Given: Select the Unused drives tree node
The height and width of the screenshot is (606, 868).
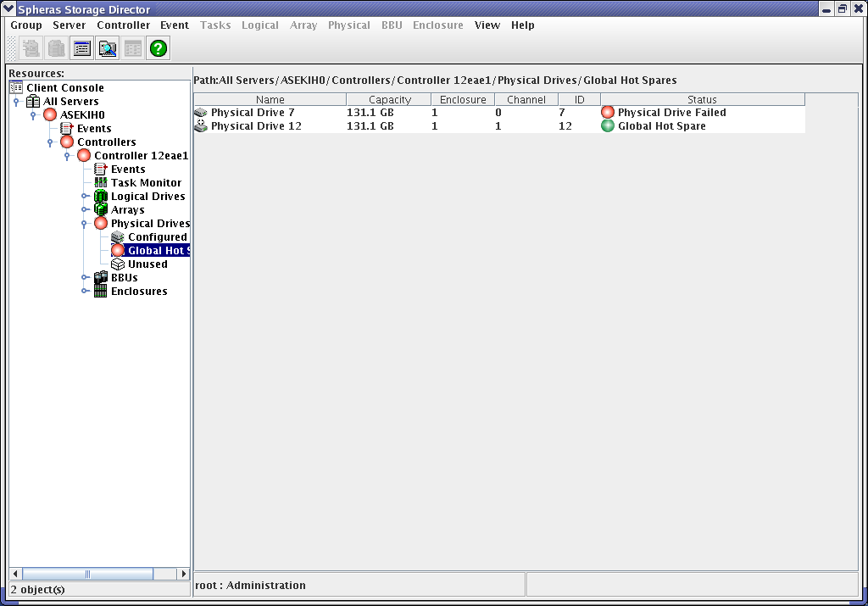Looking at the screenshot, I should [x=147, y=264].
